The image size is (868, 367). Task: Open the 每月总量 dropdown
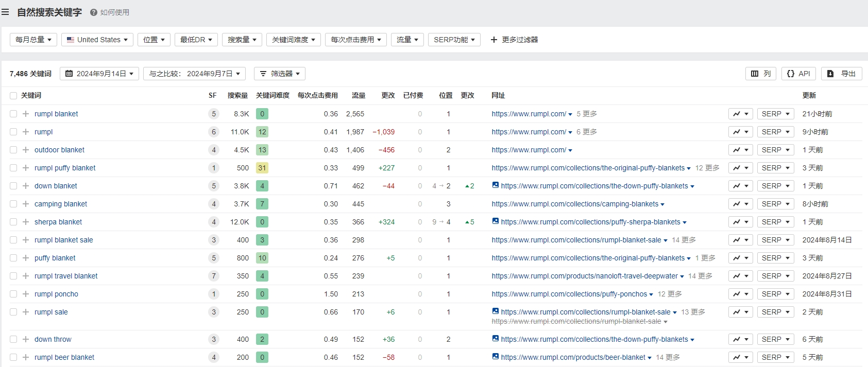pyautogui.click(x=33, y=40)
